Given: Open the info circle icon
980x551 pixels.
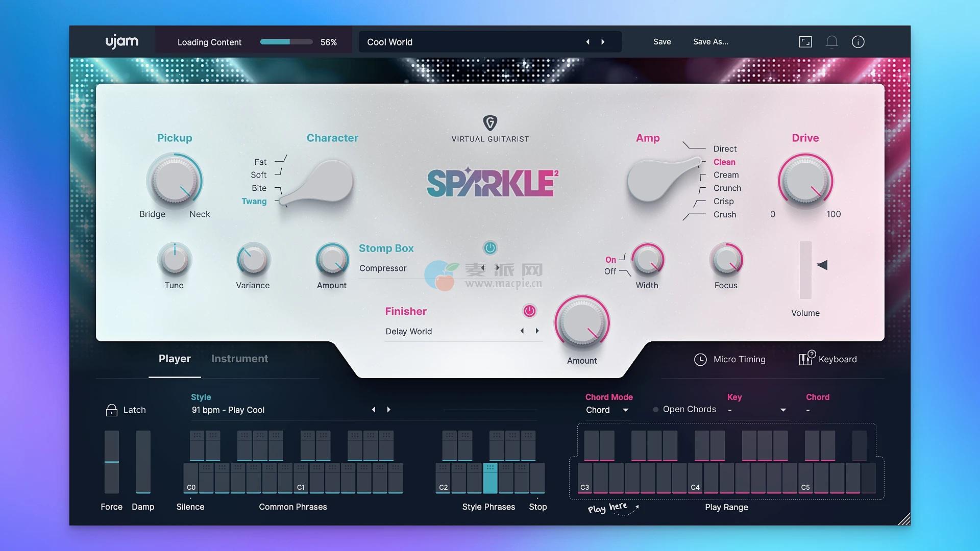Looking at the screenshot, I should coord(858,42).
